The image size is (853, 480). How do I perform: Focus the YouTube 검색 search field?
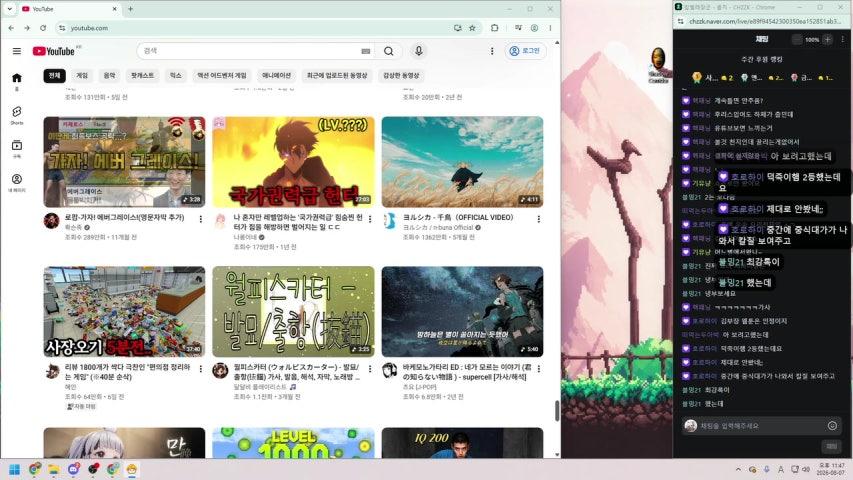click(249, 51)
